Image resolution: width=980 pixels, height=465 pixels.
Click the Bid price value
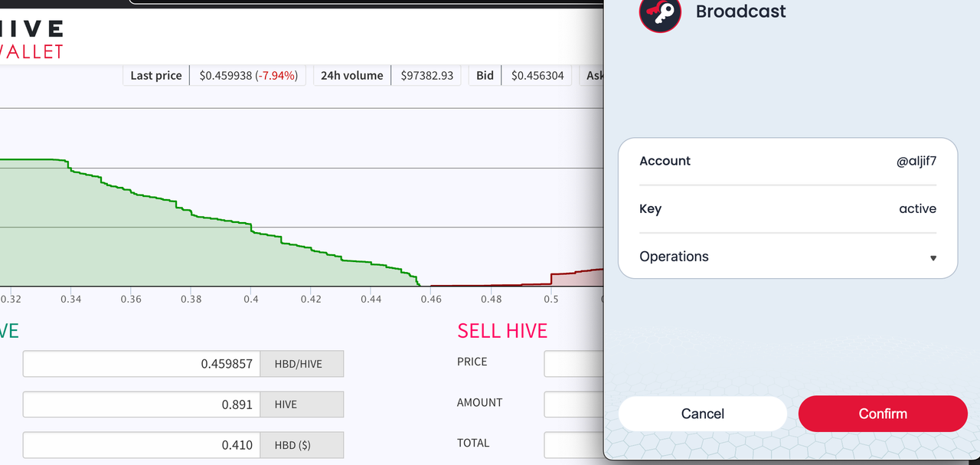click(x=537, y=76)
